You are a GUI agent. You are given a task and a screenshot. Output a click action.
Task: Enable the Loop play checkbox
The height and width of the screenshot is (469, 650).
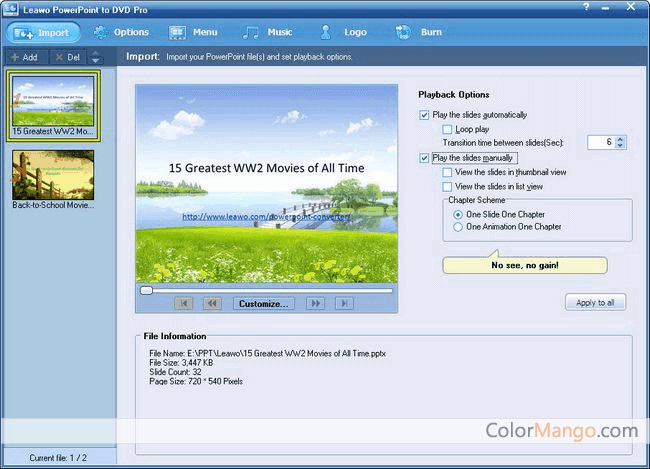[x=447, y=129]
